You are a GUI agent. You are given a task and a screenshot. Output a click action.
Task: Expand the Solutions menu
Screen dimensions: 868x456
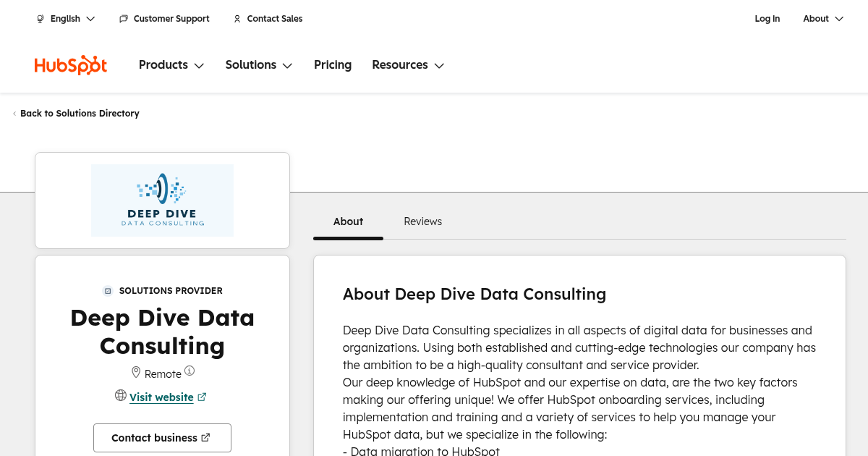click(x=259, y=65)
